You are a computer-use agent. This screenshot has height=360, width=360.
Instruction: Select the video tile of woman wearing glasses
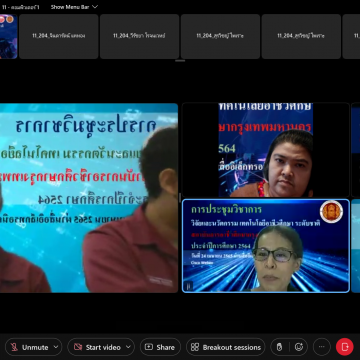click(x=266, y=246)
